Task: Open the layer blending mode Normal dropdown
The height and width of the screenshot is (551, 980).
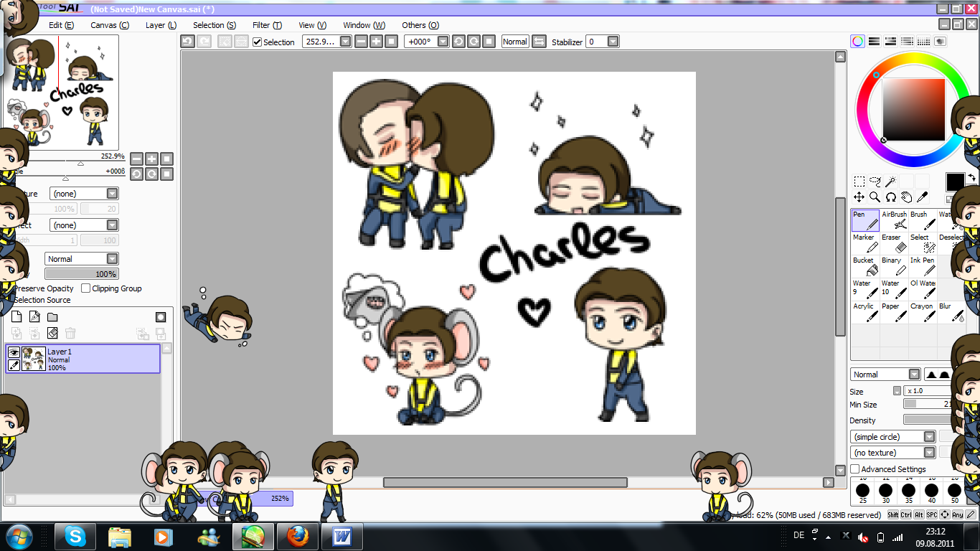Action: [82, 258]
